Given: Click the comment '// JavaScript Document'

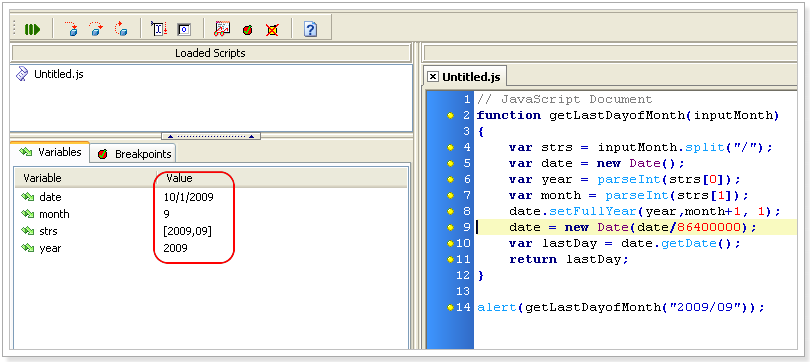Looking at the screenshot, I should [564, 99].
